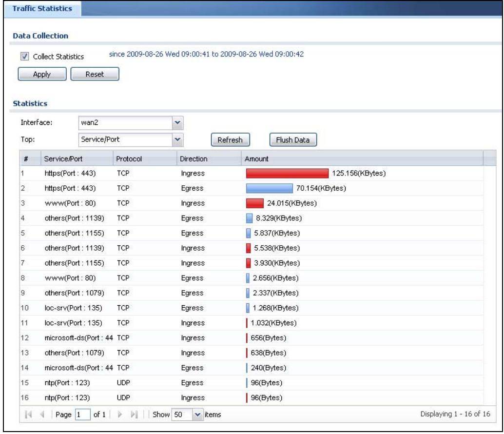The width and height of the screenshot is (504, 434).
Task: Click the 2.337(KBytes) amount value
Action: (275, 293)
